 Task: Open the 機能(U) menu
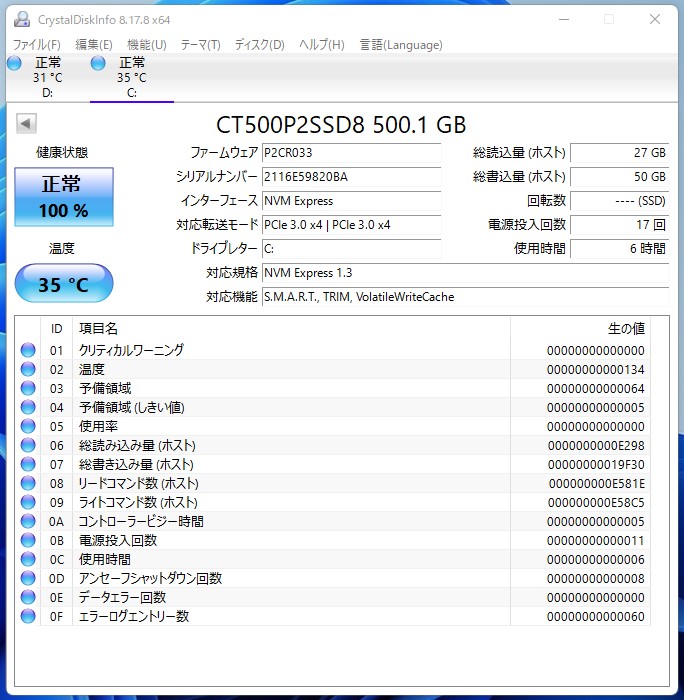click(x=147, y=45)
